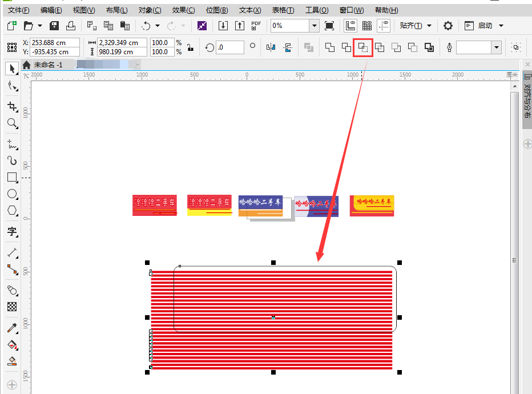Screen dimensions: 532x394
Task: Click the Intersect shaping icon
Action: tap(363, 47)
